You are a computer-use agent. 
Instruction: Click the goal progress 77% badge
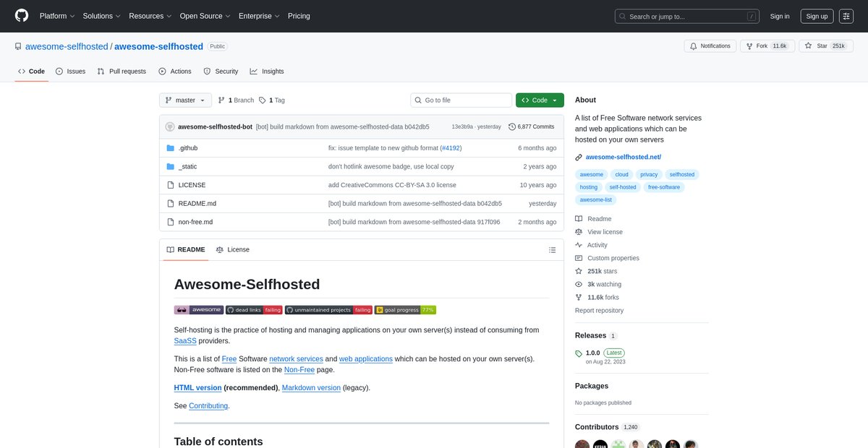tap(405, 310)
